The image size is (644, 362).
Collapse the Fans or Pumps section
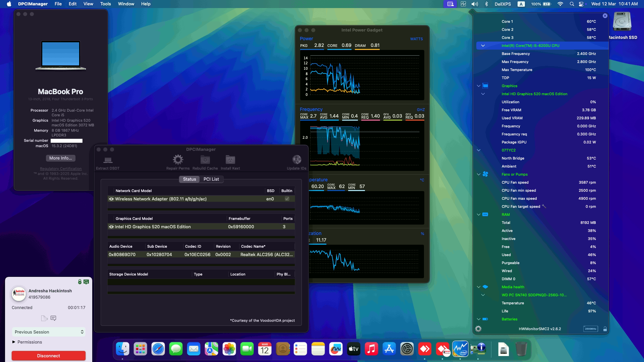[x=478, y=174]
